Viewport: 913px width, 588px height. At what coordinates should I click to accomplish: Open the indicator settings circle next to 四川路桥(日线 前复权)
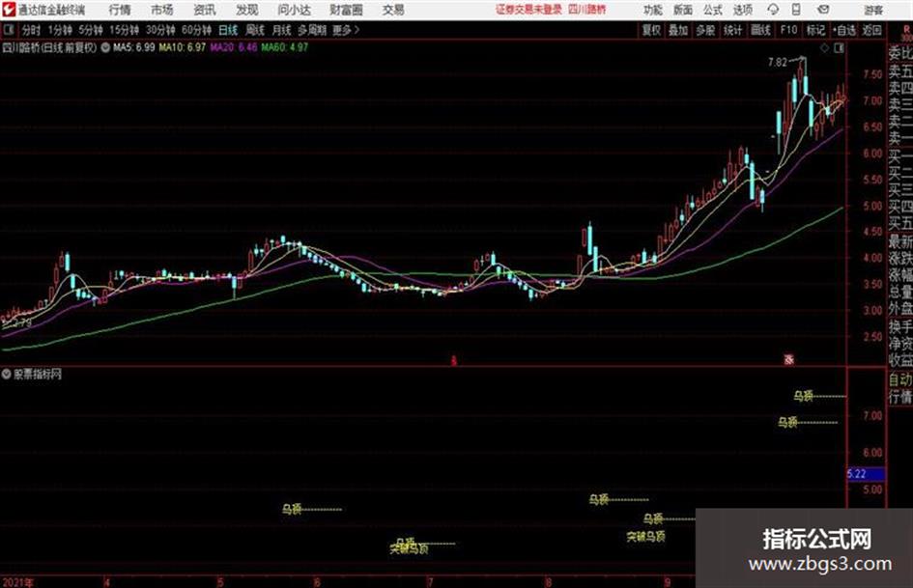point(105,47)
